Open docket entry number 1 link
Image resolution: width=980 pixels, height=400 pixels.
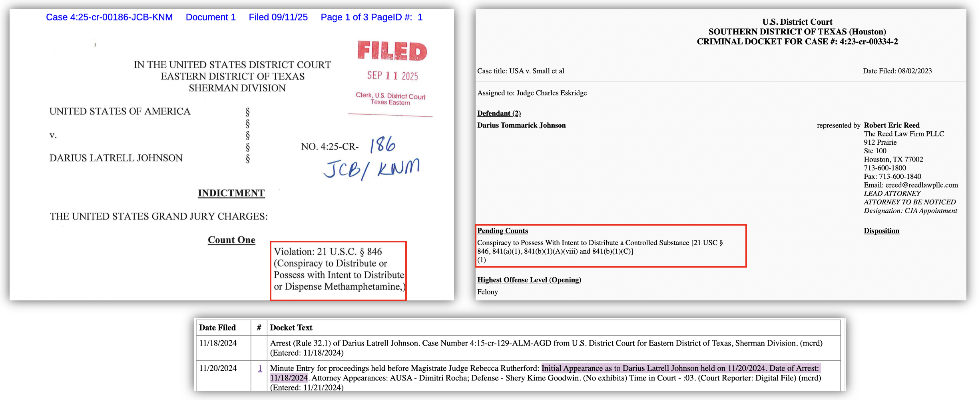pyautogui.click(x=260, y=368)
